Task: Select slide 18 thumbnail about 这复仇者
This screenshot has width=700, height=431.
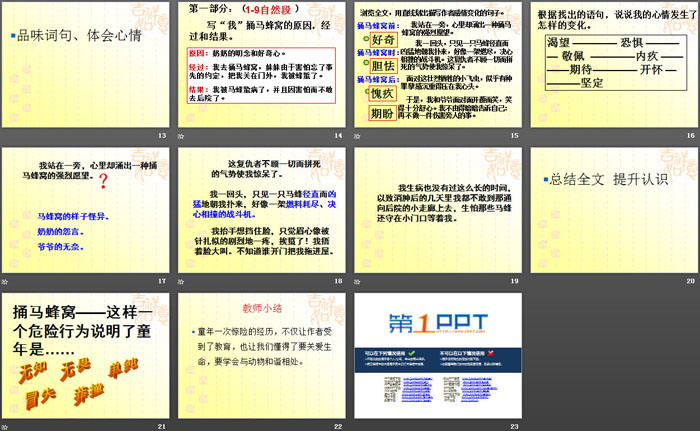Action: pos(262,210)
